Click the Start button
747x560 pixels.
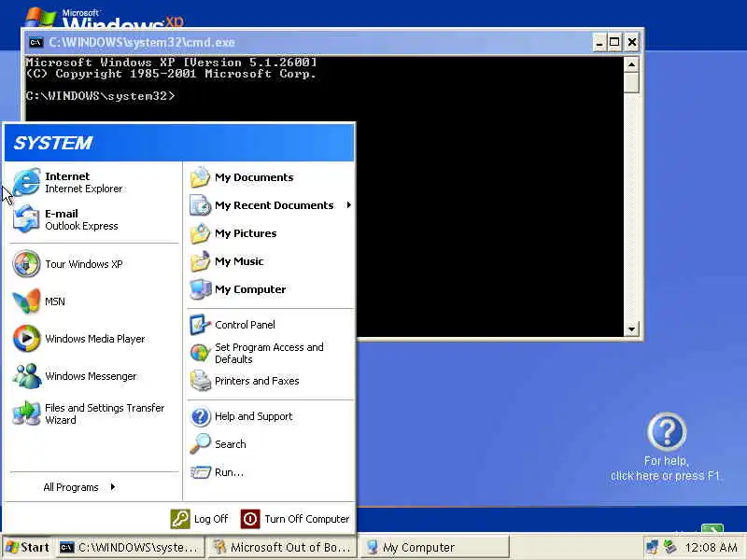[x=28, y=547]
